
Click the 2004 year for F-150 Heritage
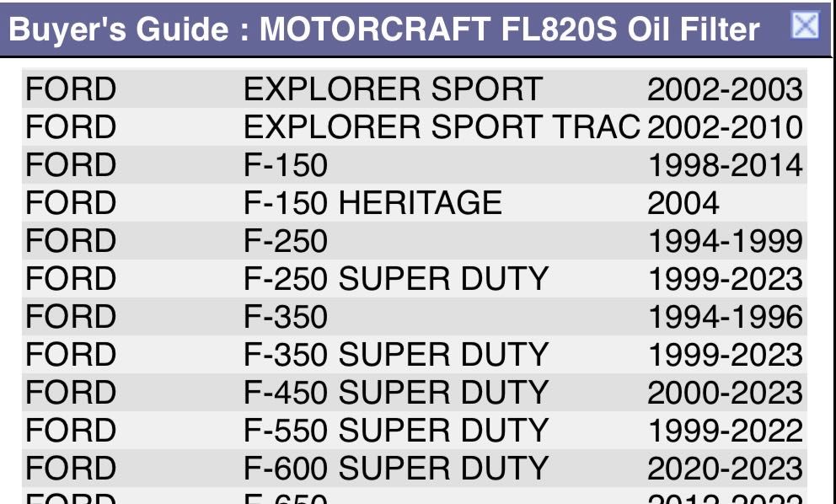point(683,203)
